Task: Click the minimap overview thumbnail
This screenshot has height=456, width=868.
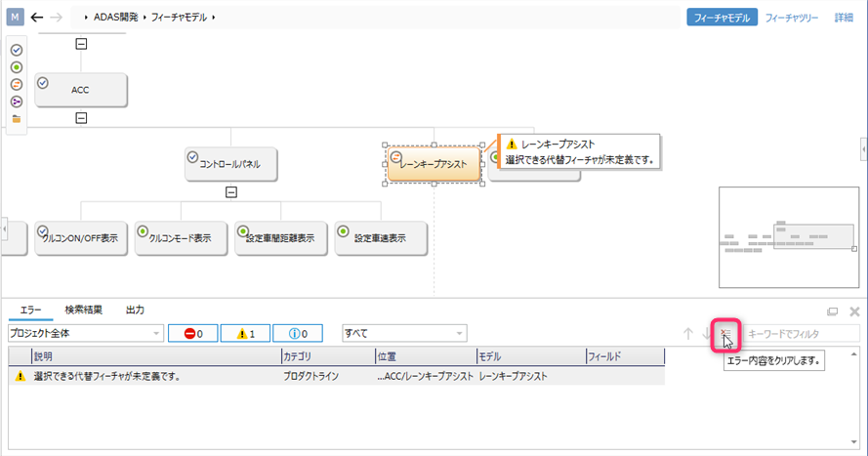Action: pyautogui.click(x=788, y=237)
